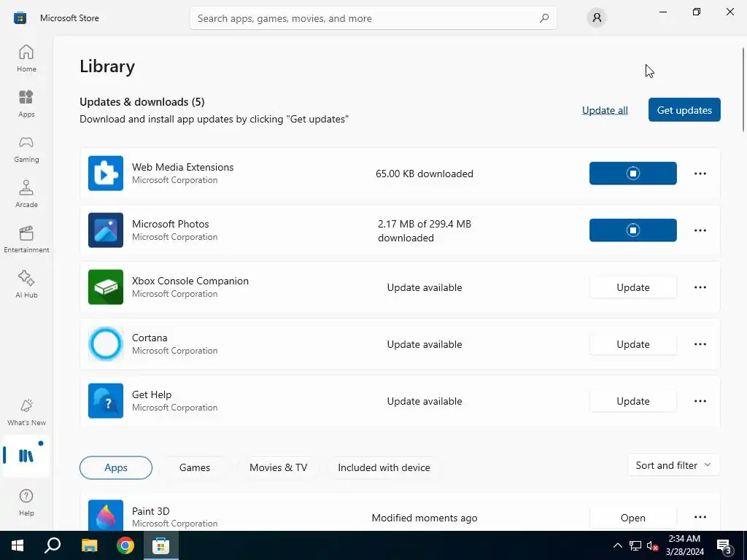This screenshot has height=560, width=747.
Task: Open the user account profile icon
Action: (597, 18)
